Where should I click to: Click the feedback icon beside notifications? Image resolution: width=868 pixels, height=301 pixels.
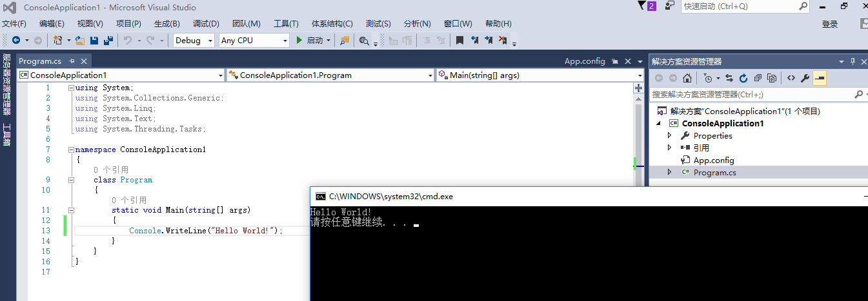(669, 6)
